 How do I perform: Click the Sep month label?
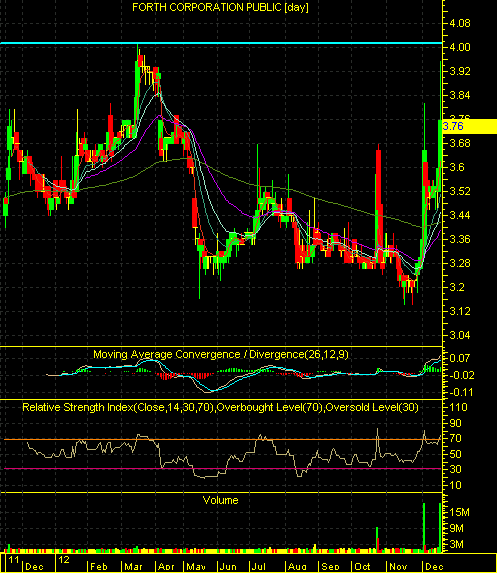point(330,567)
